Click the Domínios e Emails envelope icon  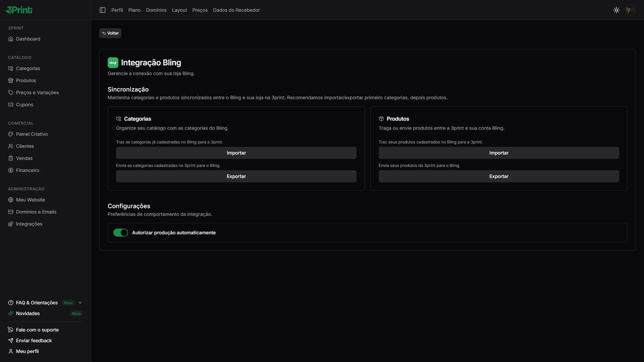click(x=11, y=212)
